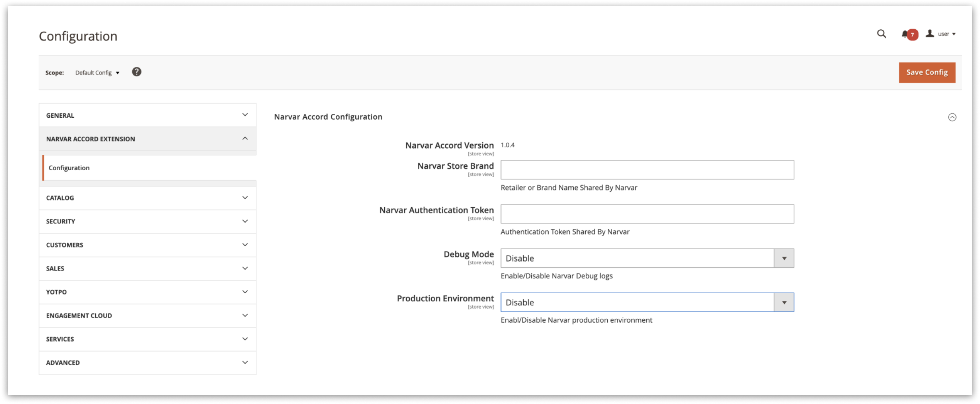
Task: Open the user account menu
Action: [941, 34]
